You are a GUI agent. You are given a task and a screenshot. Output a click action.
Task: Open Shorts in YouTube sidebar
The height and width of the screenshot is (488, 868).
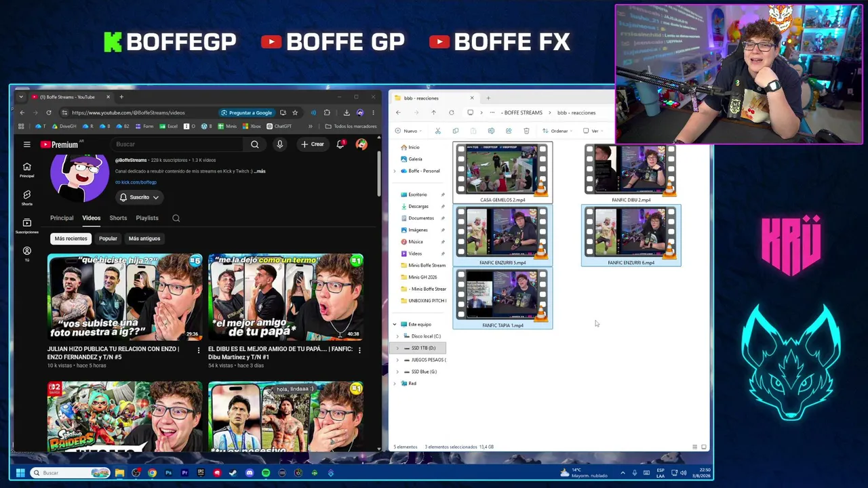point(26,197)
